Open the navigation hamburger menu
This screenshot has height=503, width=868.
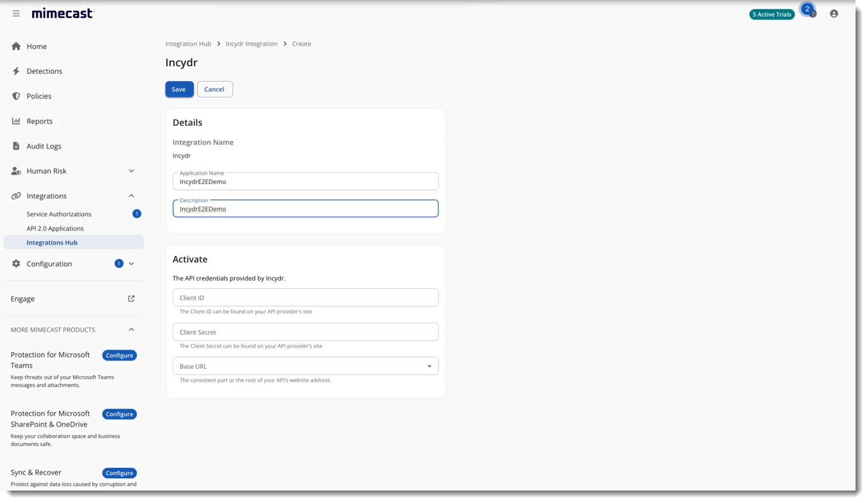[x=16, y=13]
